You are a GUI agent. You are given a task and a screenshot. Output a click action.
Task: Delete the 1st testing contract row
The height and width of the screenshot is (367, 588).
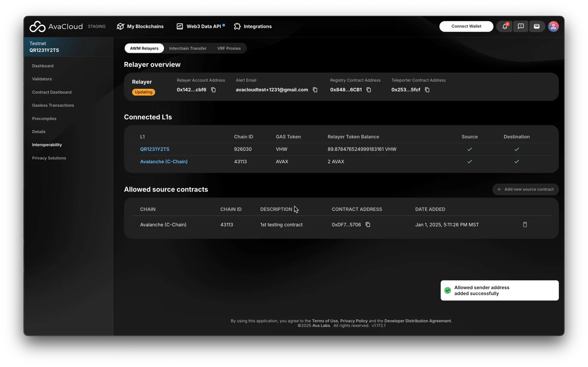tap(525, 225)
